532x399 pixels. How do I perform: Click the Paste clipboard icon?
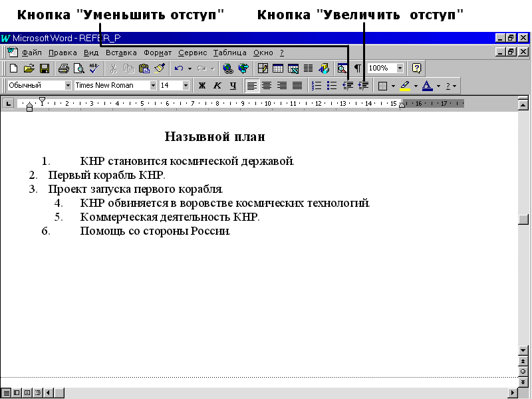coord(144,68)
